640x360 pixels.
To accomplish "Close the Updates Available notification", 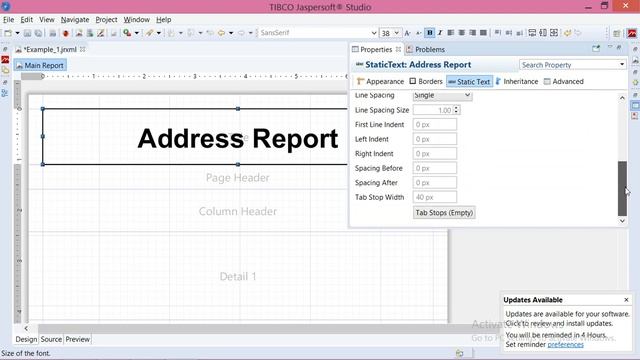I will pos(627,300).
